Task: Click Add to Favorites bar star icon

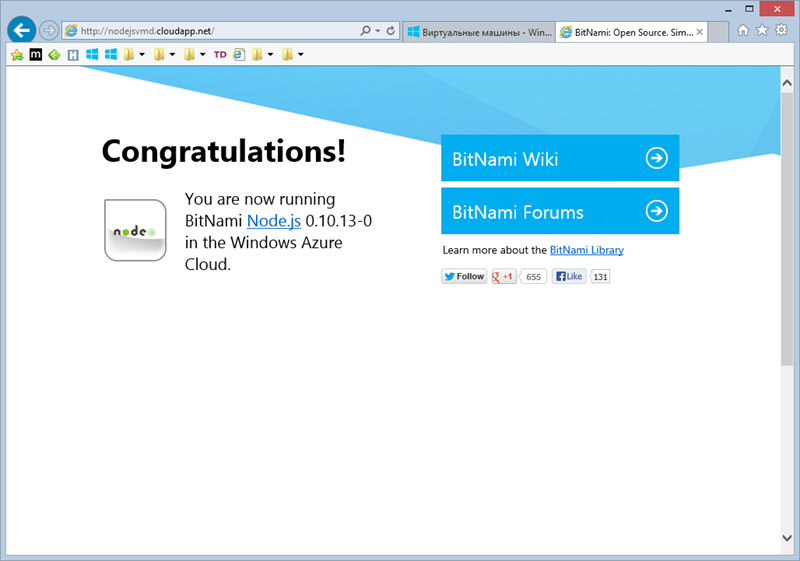Action: tap(17, 55)
